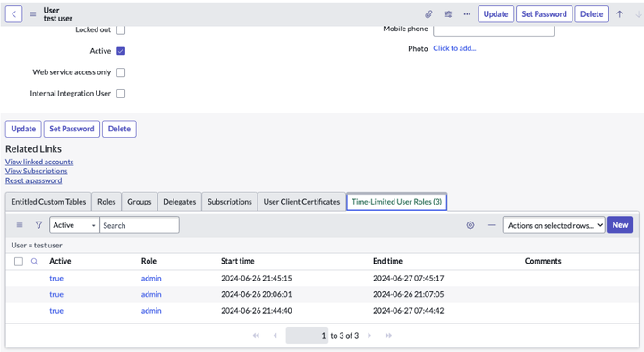Open the Active search field dropdown
This screenshot has height=352, width=644.
pyautogui.click(x=74, y=225)
